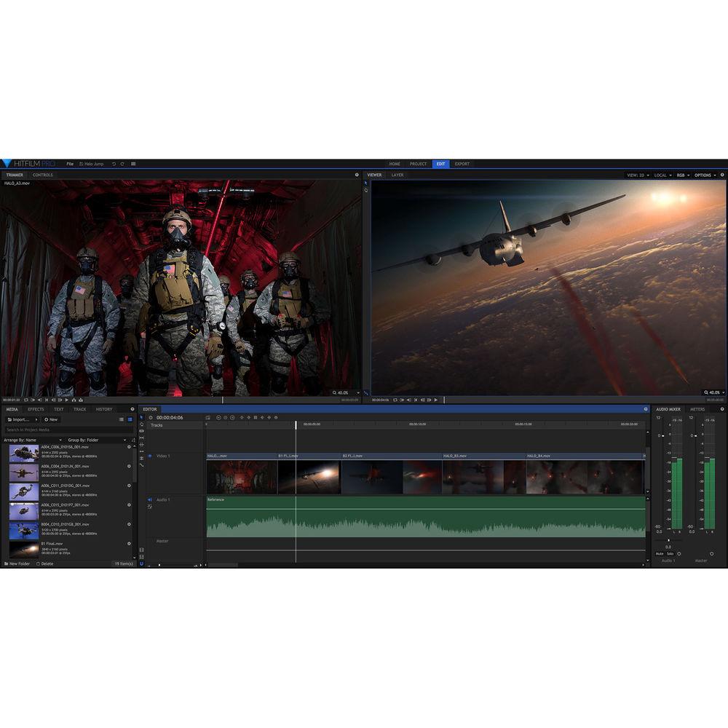Switch media panel to list view icon
This screenshot has width=728, height=728.
coord(121,419)
